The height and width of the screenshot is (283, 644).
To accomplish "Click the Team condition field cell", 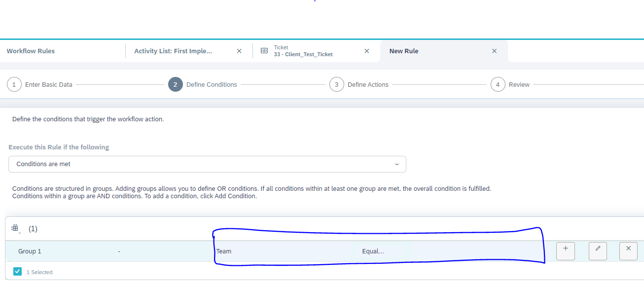I will pyautogui.click(x=224, y=251).
